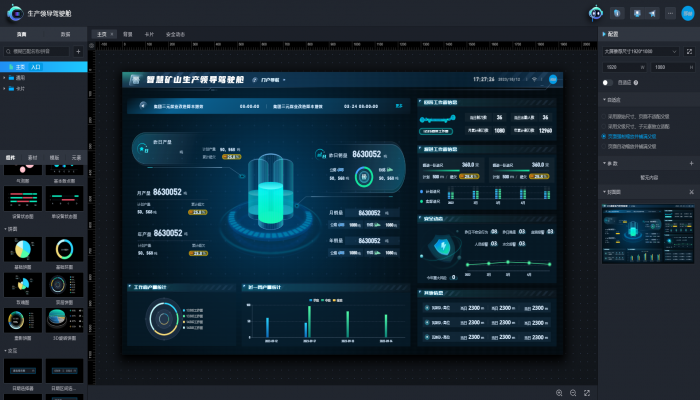Viewport: 700px width, 400px height.
Task: Click the paper-plane publish icon
Action: click(x=653, y=14)
